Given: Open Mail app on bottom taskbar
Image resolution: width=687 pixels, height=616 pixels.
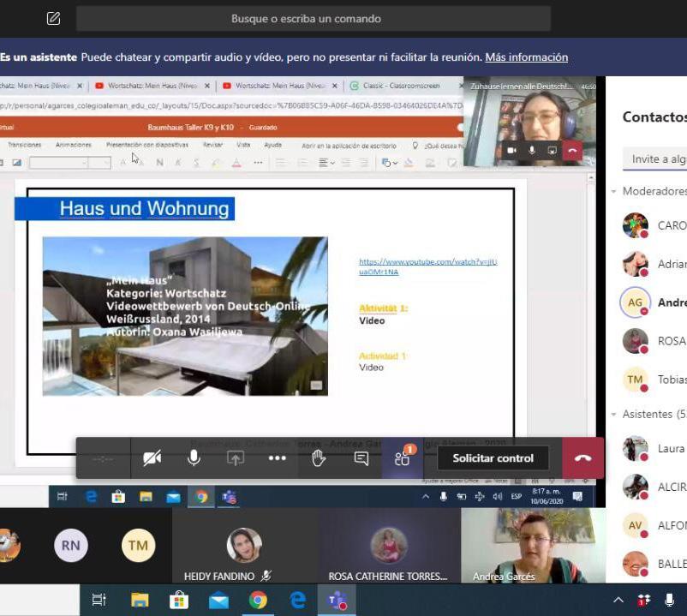Looking at the screenshot, I should point(218,601).
